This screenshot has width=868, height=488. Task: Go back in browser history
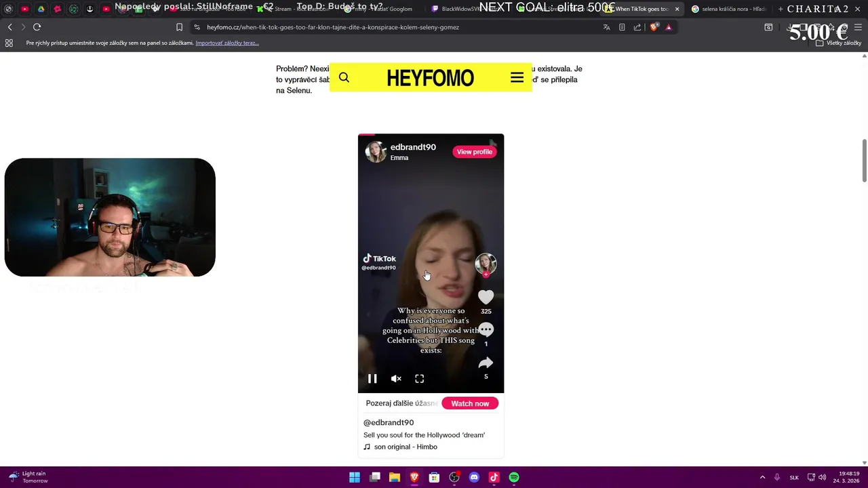pos(9,27)
